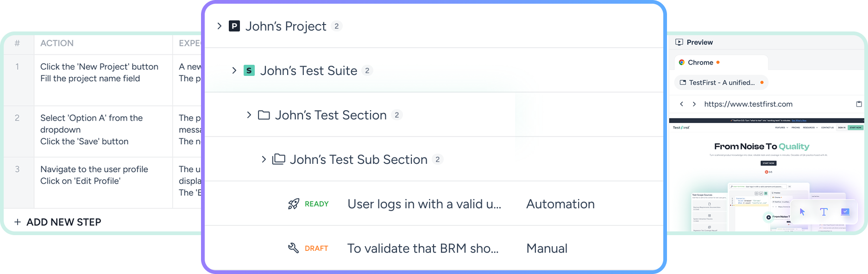Select the checkmark assertion tool
The image size is (868, 274).
(x=845, y=212)
